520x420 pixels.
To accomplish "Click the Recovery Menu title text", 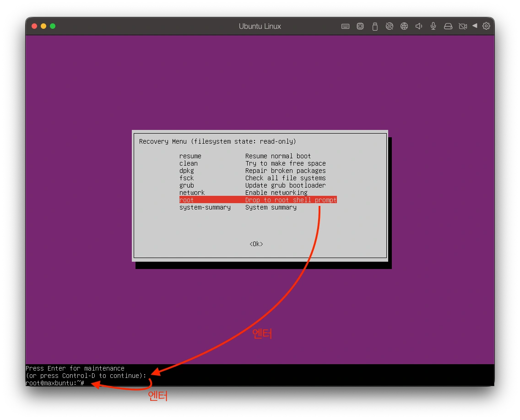I will [x=217, y=141].
